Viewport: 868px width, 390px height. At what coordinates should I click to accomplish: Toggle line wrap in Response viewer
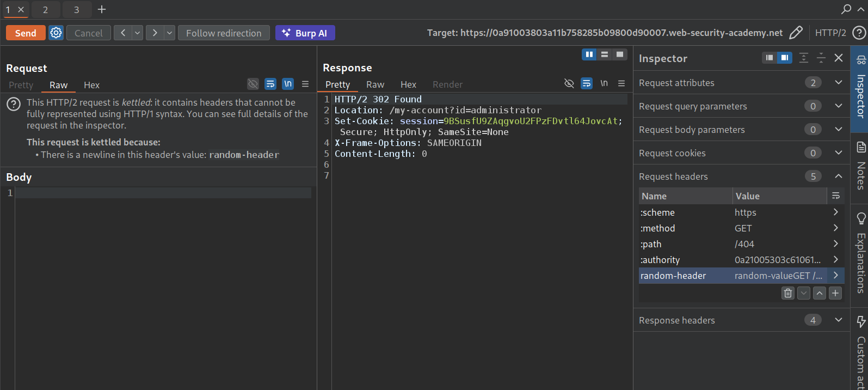(x=587, y=83)
